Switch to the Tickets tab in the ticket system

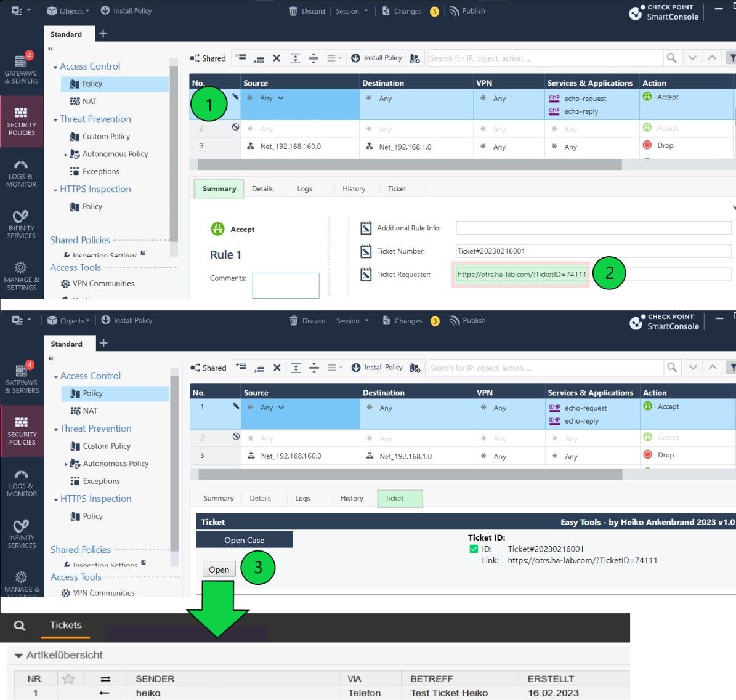coord(65,625)
